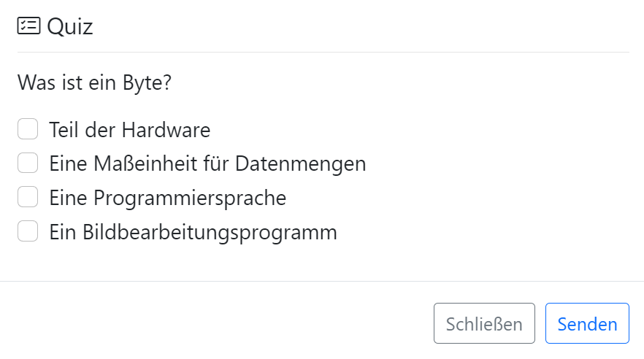Select the 'Teil der Hardware' answer label
644x359 pixels.
click(129, 130)
